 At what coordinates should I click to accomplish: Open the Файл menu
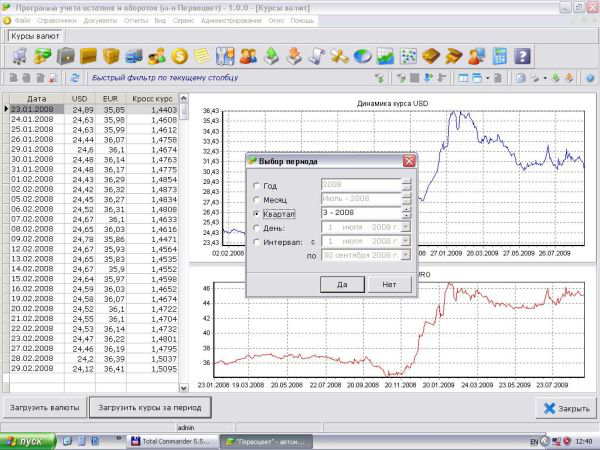coord(22,21)
